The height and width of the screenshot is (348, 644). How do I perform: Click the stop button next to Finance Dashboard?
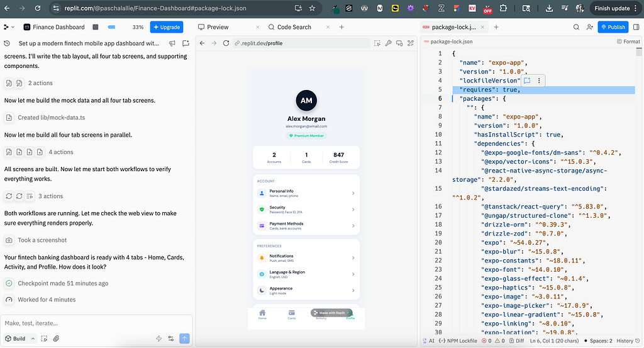[96, 27]
